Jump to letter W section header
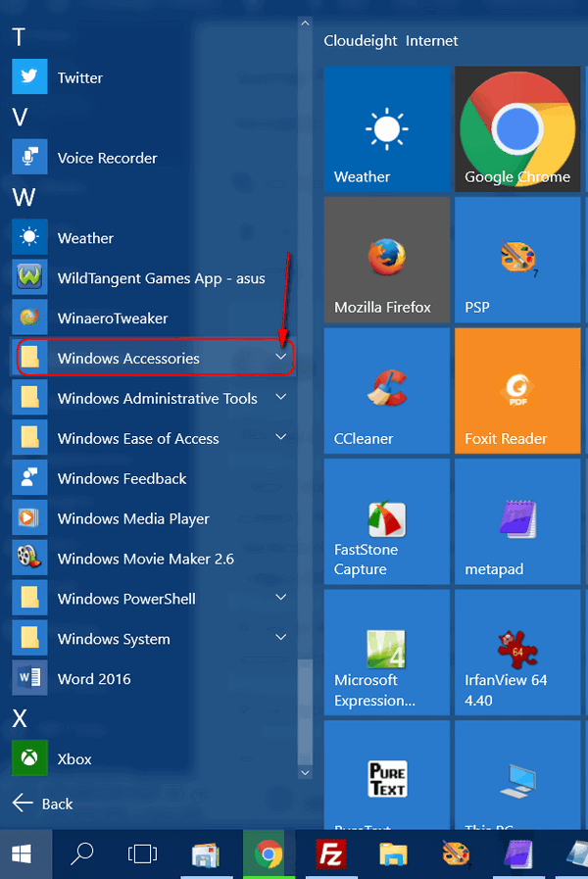588x879 pixels. click(24, 198)
